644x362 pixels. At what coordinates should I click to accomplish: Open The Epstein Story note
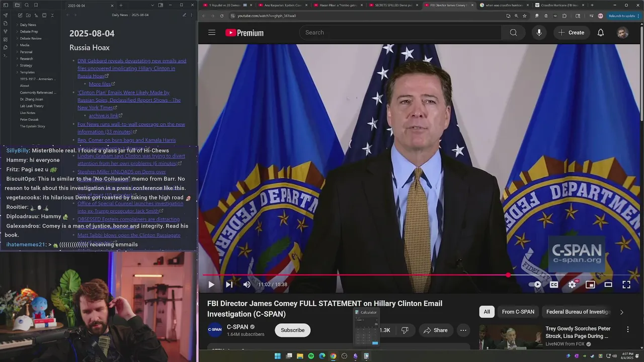(32, 126)
